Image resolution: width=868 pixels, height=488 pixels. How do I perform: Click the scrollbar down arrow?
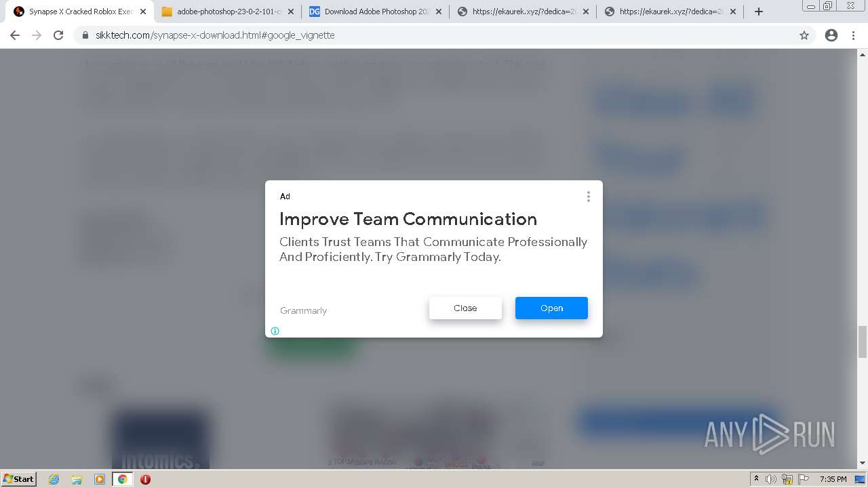(863, 464)
